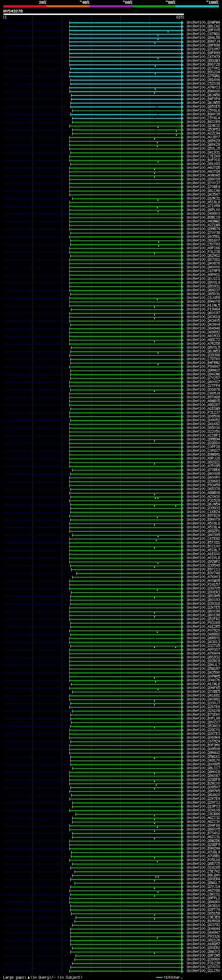Click the red 20% identity legend segment
This screenshot has width=222, height=980.
coord(25,6)
